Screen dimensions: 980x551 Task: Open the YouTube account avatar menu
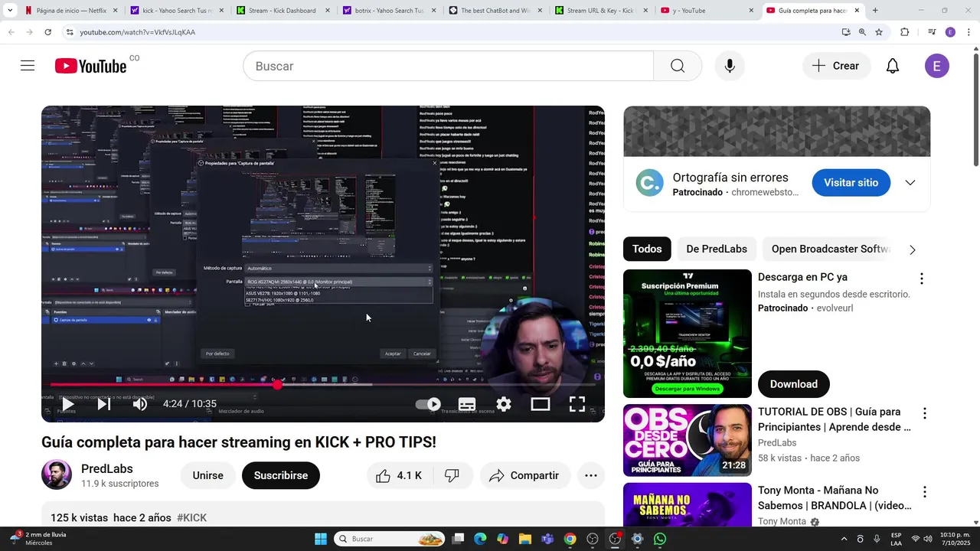tap(937, 66)
